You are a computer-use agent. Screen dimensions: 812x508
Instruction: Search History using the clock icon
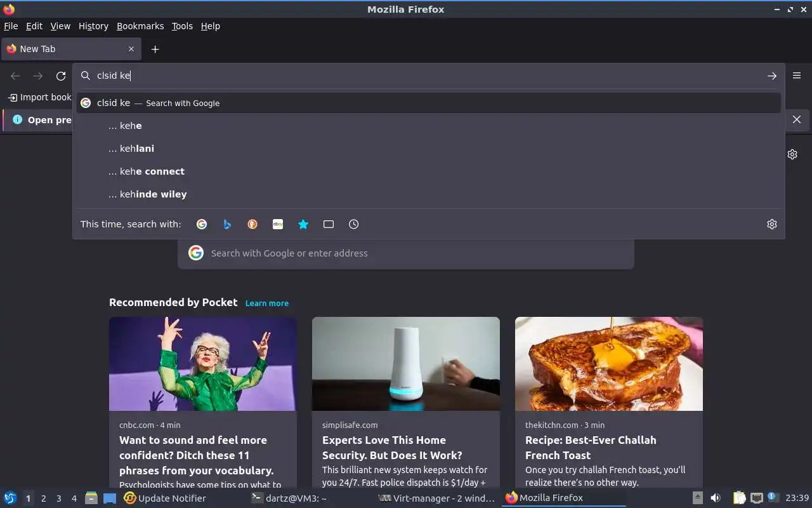tap(354, 224)
